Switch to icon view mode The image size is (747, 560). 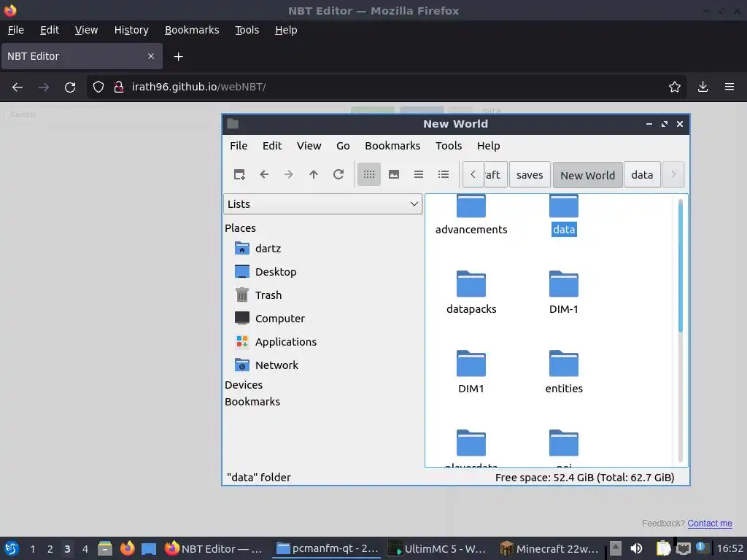coord(368,175)
